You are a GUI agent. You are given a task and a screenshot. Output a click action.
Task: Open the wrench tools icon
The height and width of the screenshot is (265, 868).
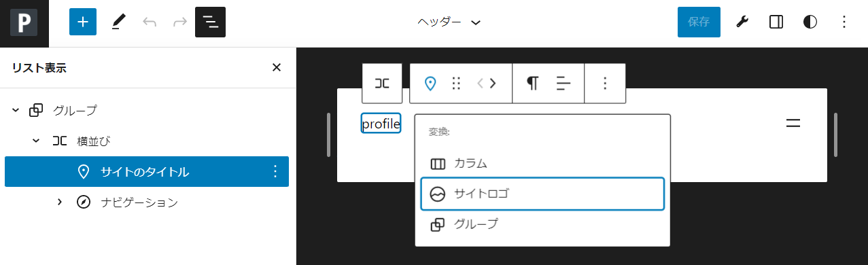[742, 22]
